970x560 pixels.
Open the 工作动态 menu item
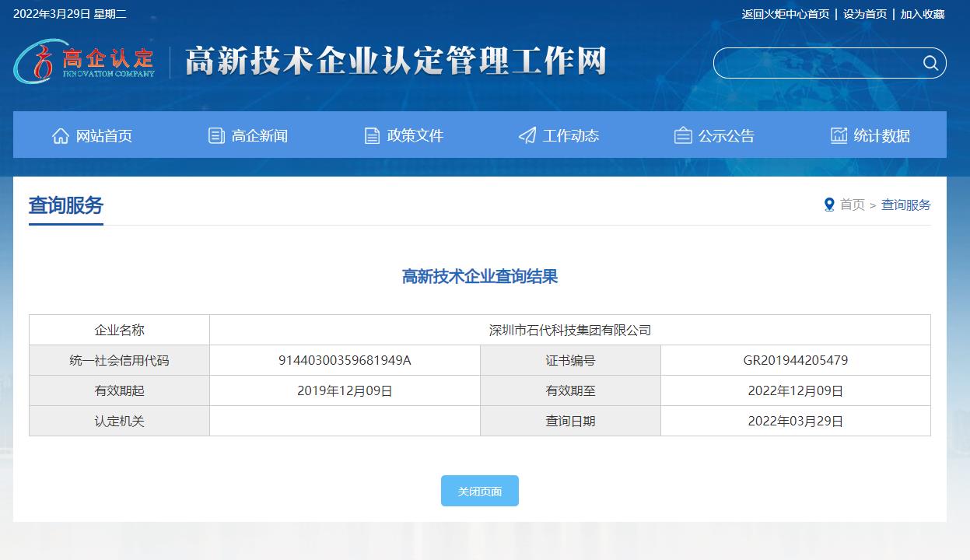pyautogui.click(x=559, y=135)
